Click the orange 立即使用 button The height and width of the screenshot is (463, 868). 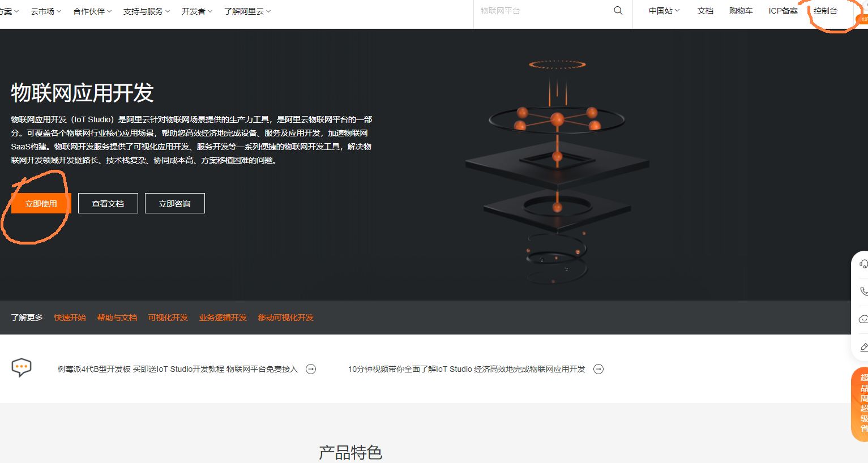tap(41, 203)
